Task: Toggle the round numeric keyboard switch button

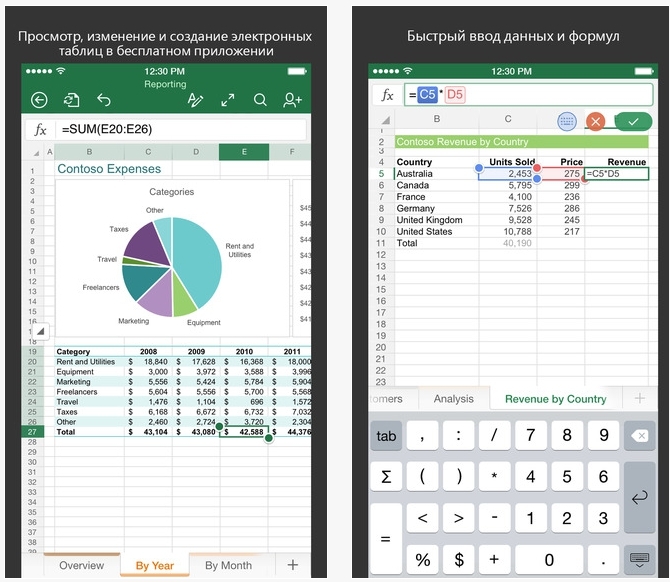Action: pyautogui.click(x=567, y=121)
